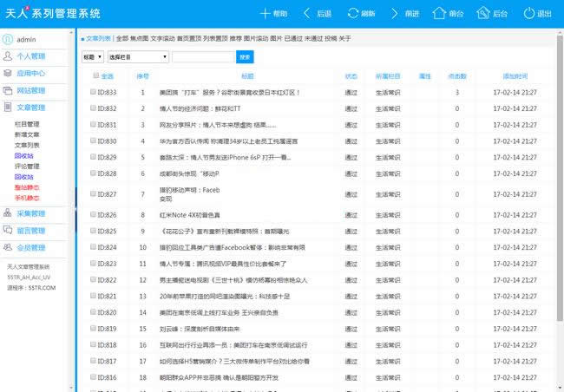This screenshot has width=564, height=392.
Task: Open the 新增文章 link in sidebar
Action: point(26,135)
